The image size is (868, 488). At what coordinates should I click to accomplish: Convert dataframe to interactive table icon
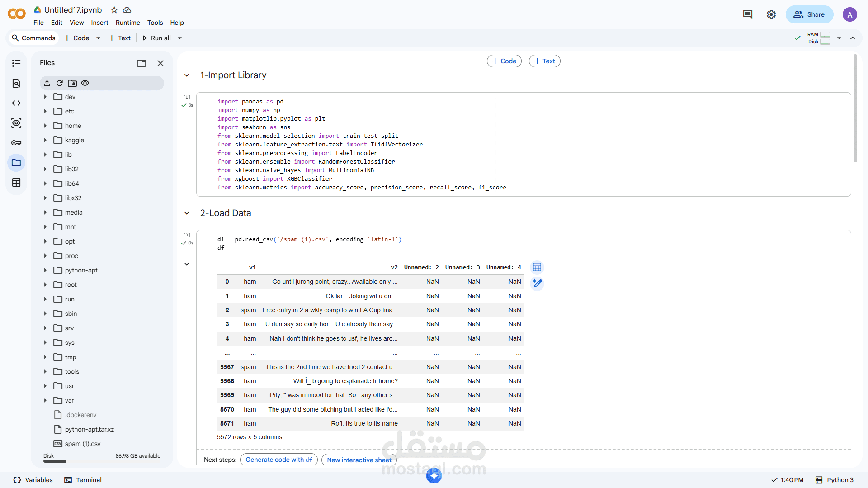coord(537,267)
